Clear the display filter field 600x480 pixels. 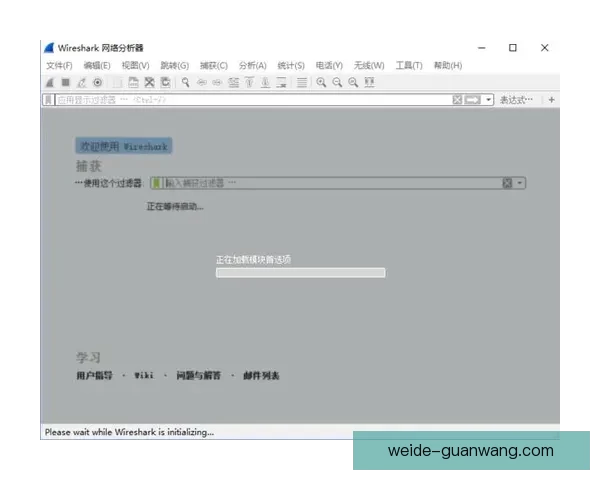click(x=457, y=100)
